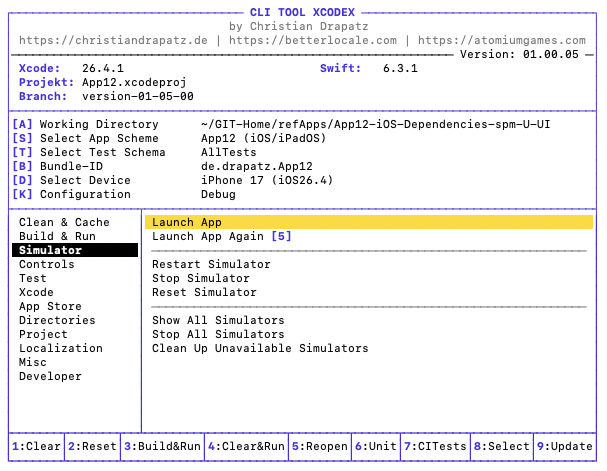Open the atomiumgames.com link
Image resolution: width=607 pixels, height=471 pixels.
[x=502, y=40]
